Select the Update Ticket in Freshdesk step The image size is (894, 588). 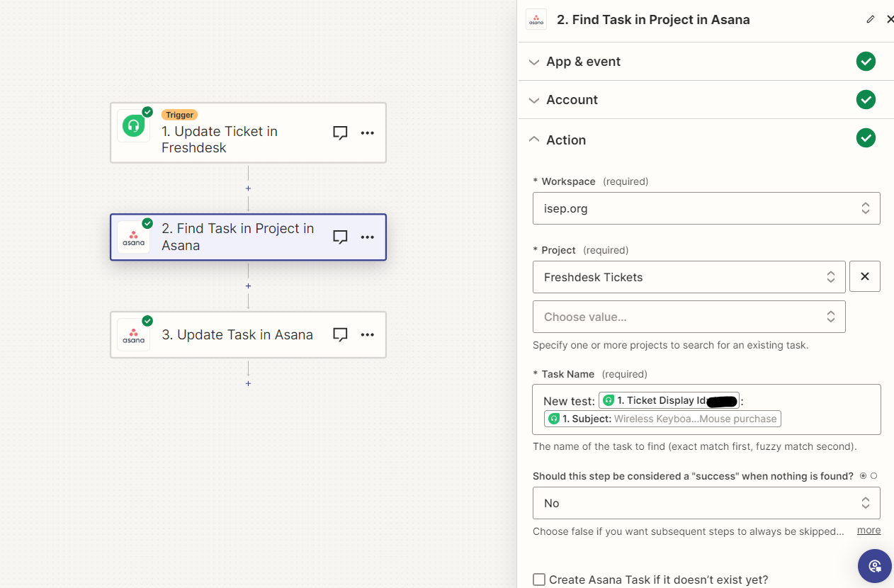pos(248,132)
